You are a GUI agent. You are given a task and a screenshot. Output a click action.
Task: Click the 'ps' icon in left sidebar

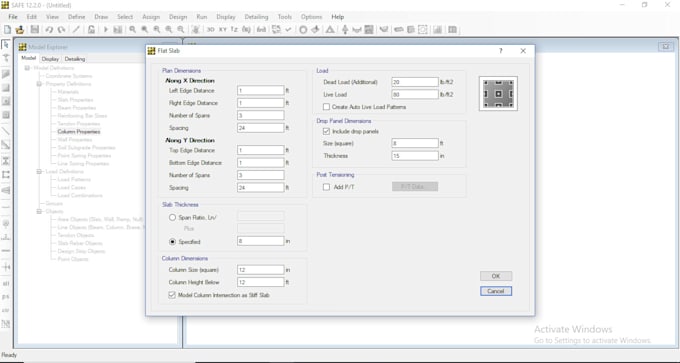6,297
